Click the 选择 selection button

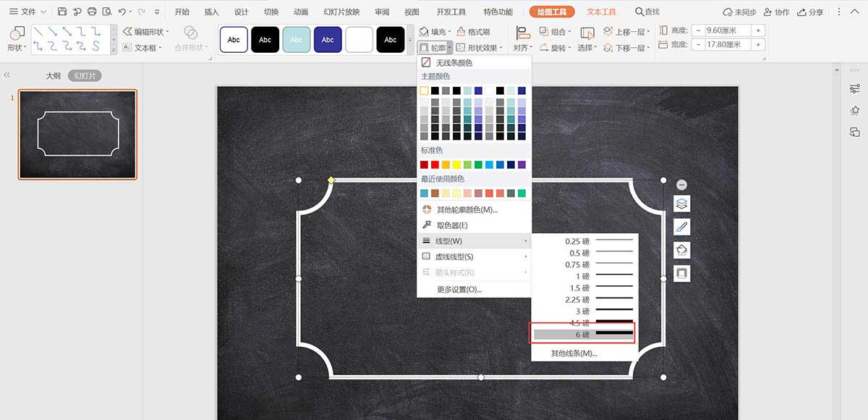tap(587, 38)
